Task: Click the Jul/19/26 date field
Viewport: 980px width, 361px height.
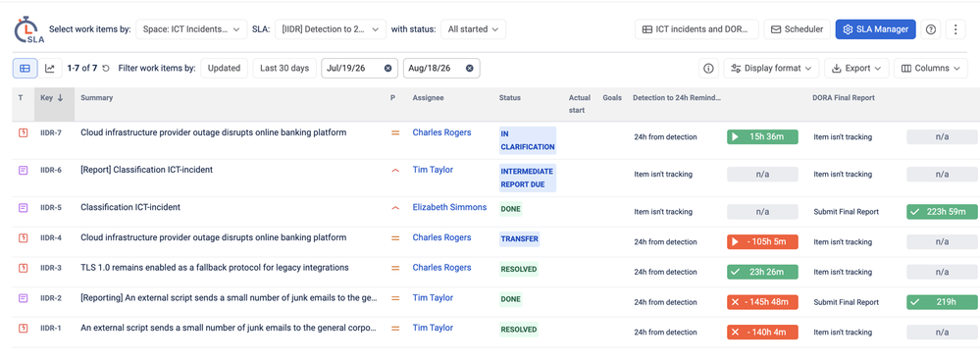Action: click(x=360, y=69)
